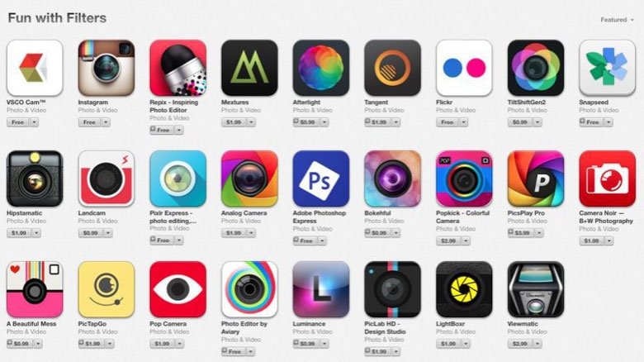Open the Bokehful app title link

[377, 213]
